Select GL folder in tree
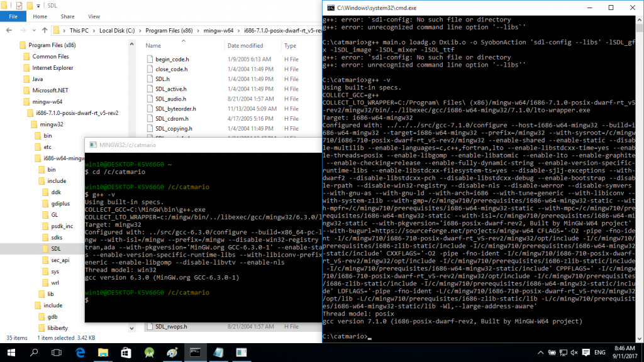 pyautogui.click(x=55, y=215)
